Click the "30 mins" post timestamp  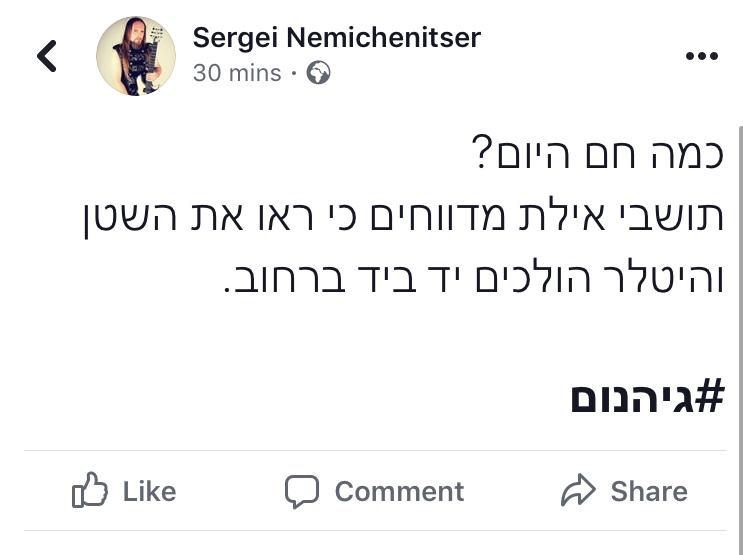237,73
